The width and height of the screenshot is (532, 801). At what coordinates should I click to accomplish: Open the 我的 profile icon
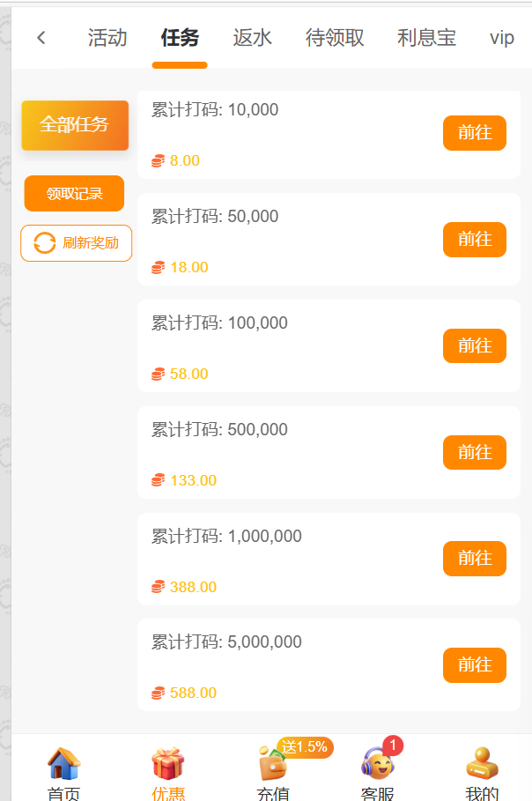[x=482, y=764]
